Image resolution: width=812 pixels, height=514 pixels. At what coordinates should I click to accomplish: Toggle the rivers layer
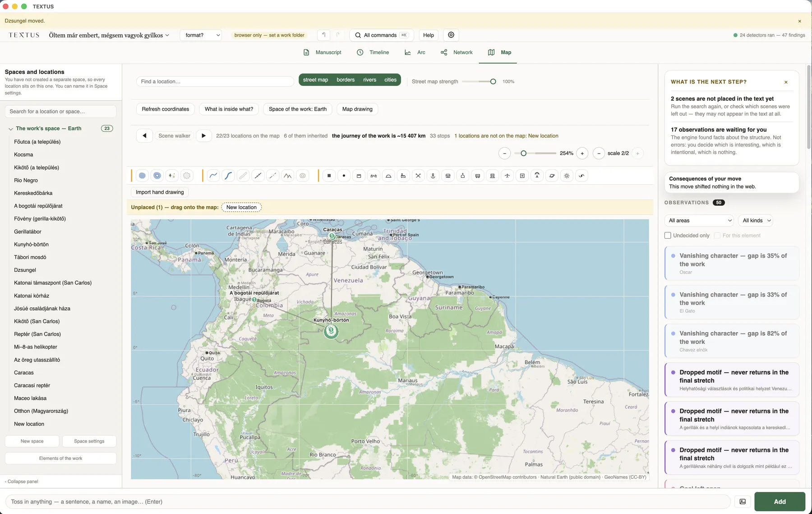[369, 80]
